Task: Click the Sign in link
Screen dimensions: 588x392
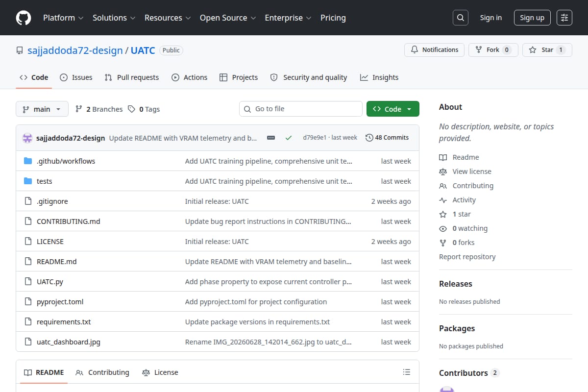Action: click(491, 18)
